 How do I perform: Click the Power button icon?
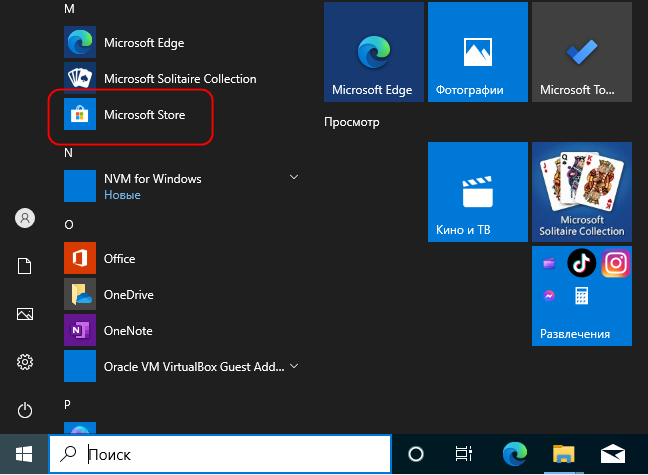pos(25,410)
